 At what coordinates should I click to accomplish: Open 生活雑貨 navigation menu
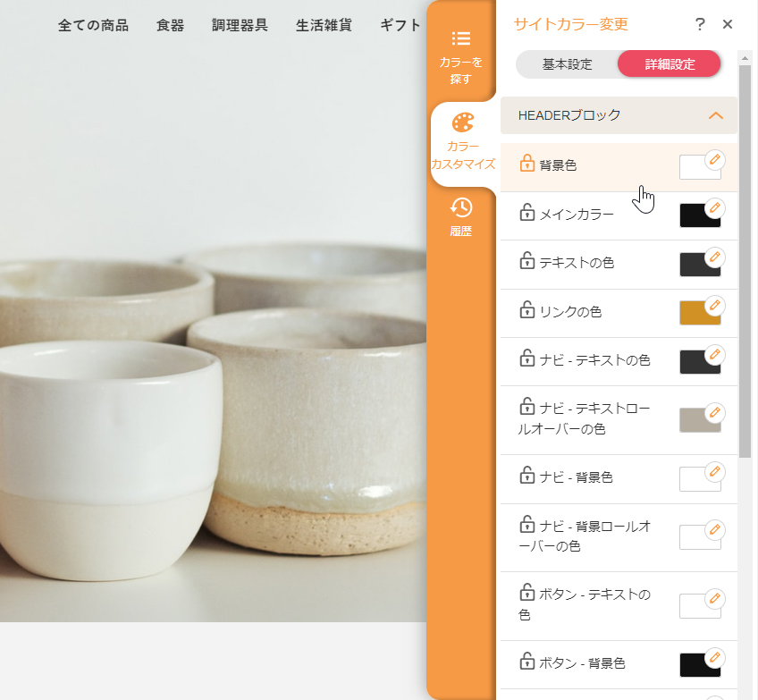324,25
